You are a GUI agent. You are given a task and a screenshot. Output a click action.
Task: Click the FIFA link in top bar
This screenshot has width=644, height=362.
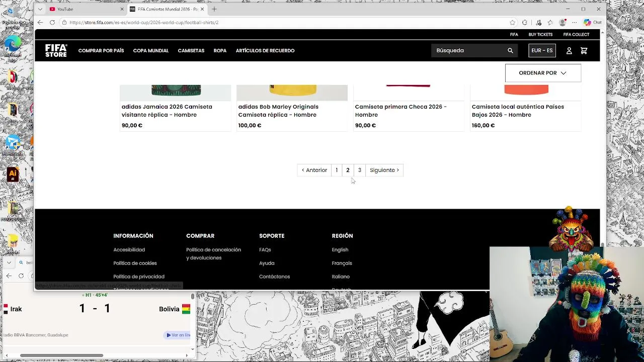click(514, 35)
